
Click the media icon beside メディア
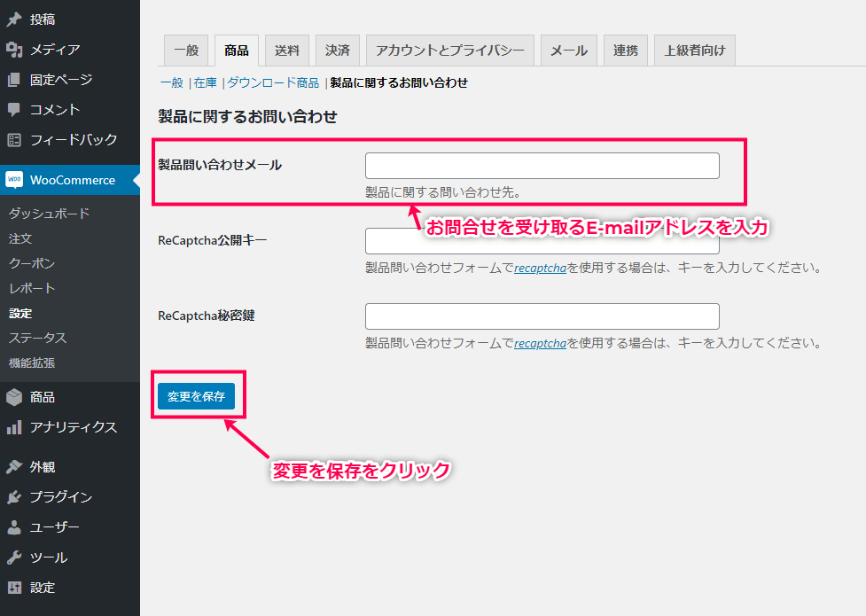(14, 50)
